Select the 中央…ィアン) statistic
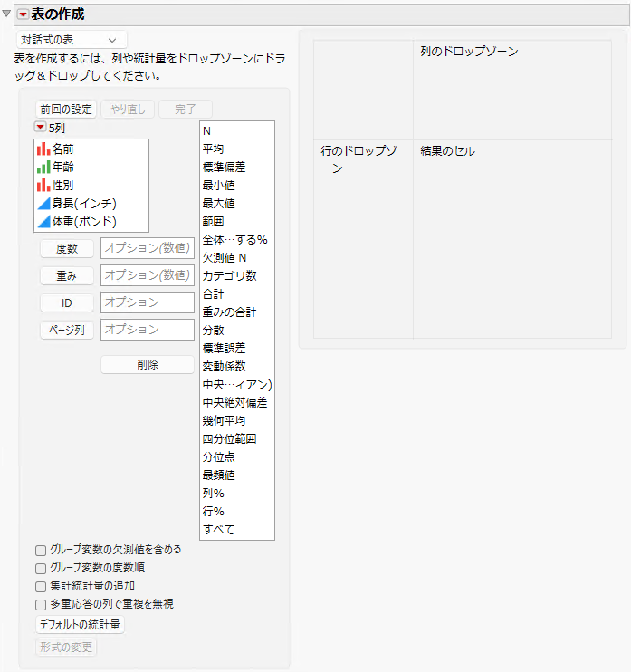Image resolution: width=631 pixels, height=672 pixels. (237, 384)
